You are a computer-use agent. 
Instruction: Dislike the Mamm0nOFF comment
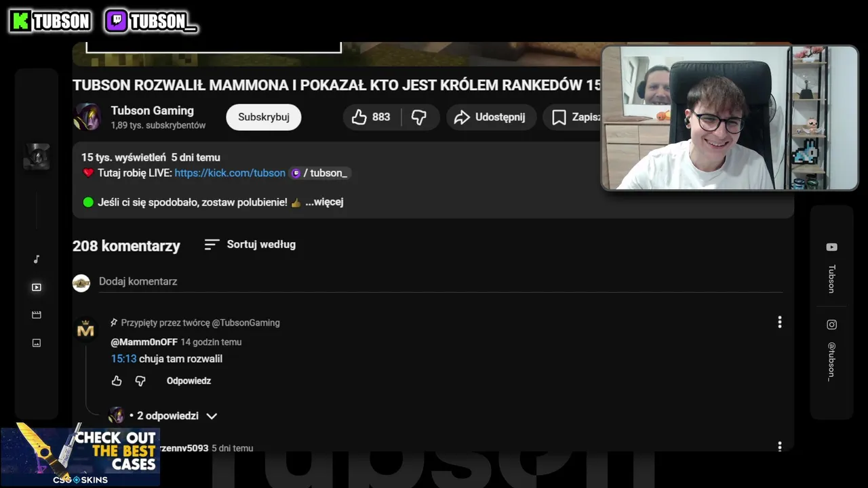(x=140, y=381)
